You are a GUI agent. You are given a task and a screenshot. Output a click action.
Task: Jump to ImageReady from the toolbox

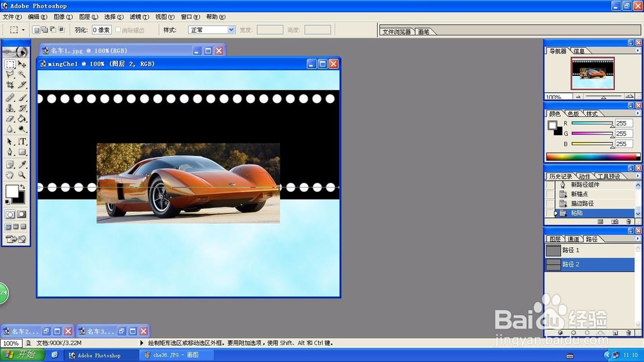pos(15,239)
